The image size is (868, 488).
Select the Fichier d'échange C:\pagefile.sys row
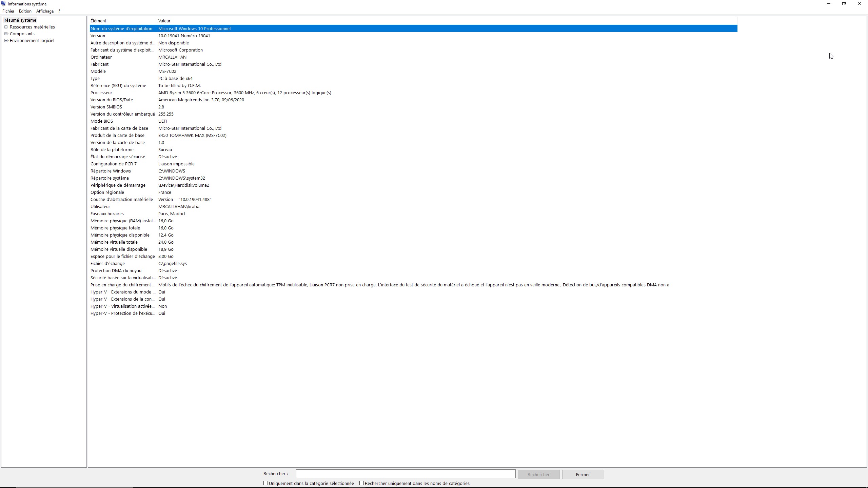click(x=413, y=264)
